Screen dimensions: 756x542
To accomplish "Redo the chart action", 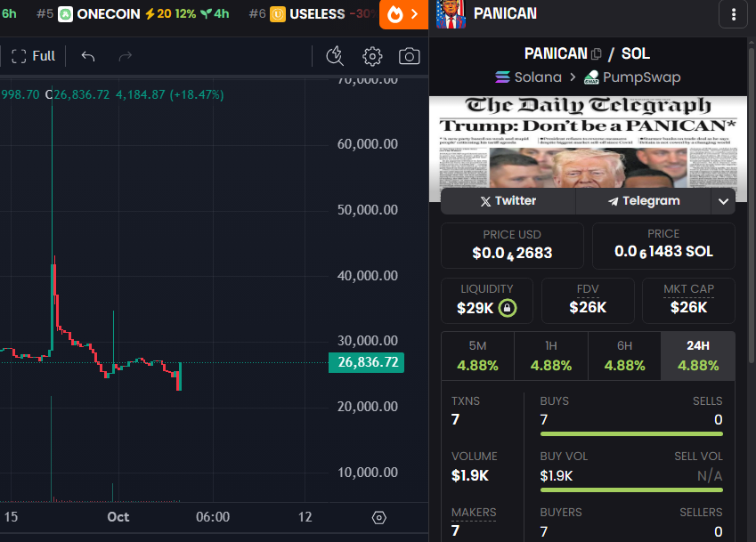I will point(125,56).
